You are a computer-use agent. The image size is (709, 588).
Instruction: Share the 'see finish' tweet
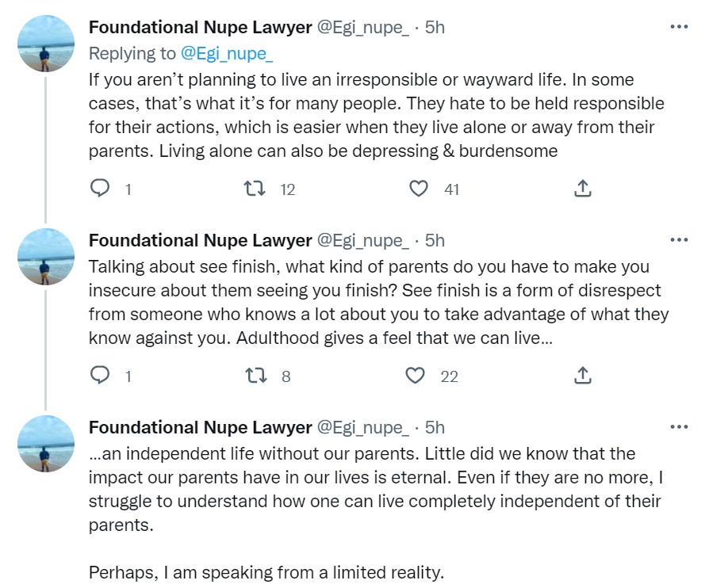(x=582, y=376)
